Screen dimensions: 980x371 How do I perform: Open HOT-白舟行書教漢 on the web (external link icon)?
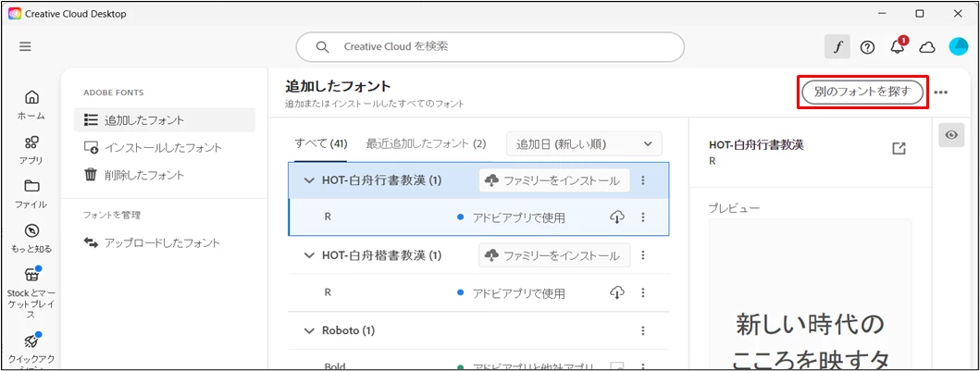pyautogui.click(x=899, y=149)
